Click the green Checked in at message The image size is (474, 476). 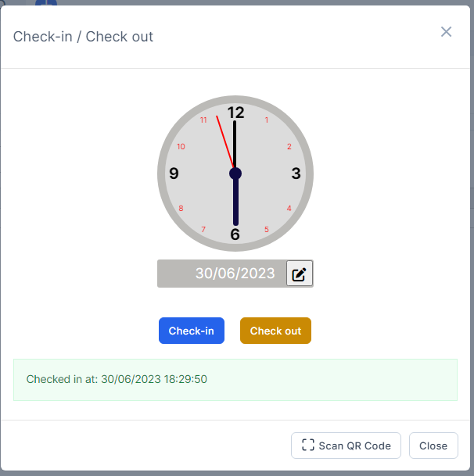[x=117, y=379]
